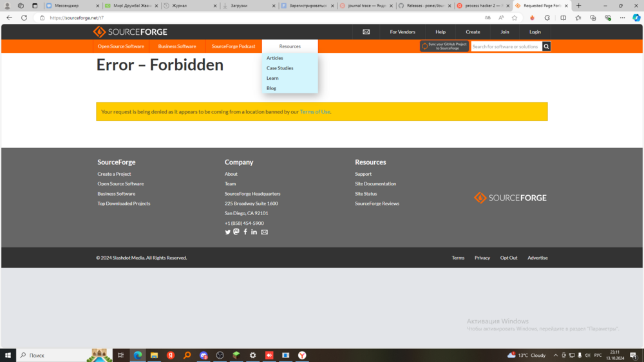Click the Join header link
The width and height of the screenshot is (644, 362).
(505, 32)
